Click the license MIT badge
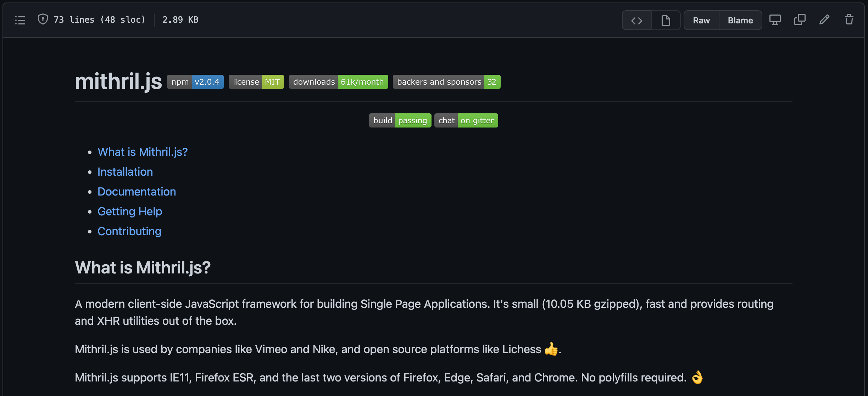Viewport: 868px width, 396px height. pos(256,82)
